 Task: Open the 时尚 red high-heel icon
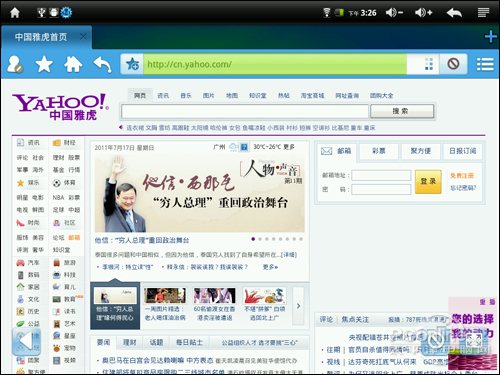tap(20, 223)
